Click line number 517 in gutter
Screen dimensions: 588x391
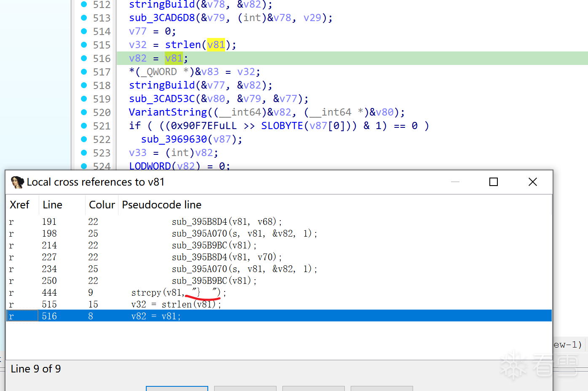point(102,72)
